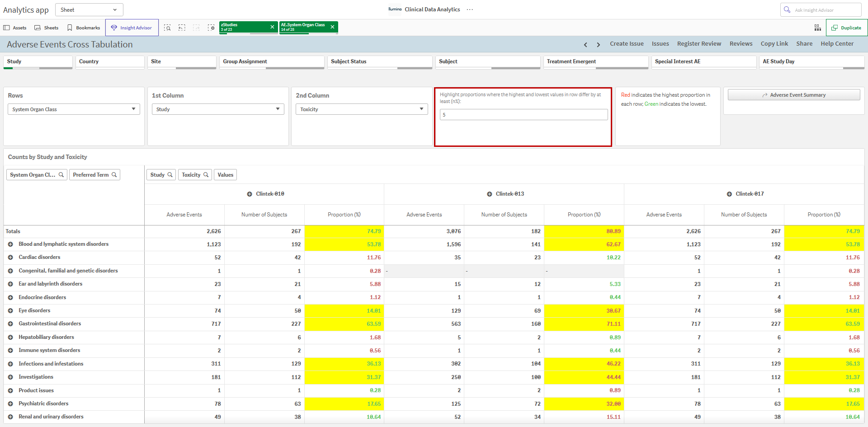Expand Renal and urinary disorders row
The height and width of the screenshot is (427, 868).
pyautogui.click(x=10, y=417)
